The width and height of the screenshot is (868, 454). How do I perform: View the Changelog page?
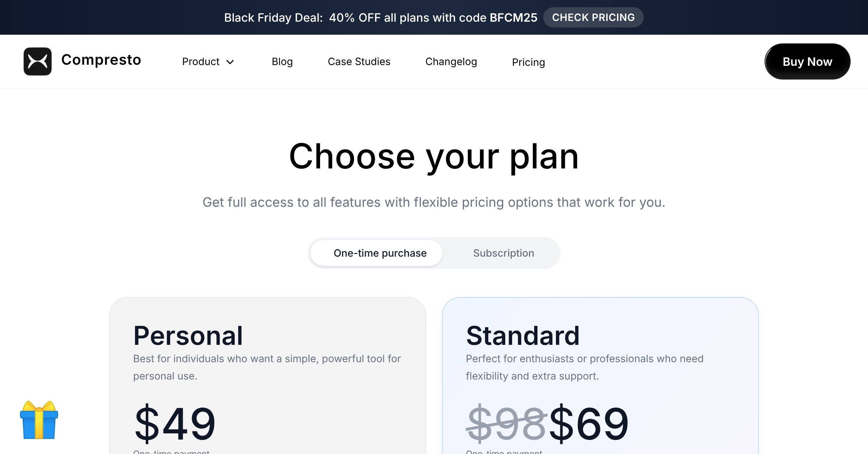451,62
